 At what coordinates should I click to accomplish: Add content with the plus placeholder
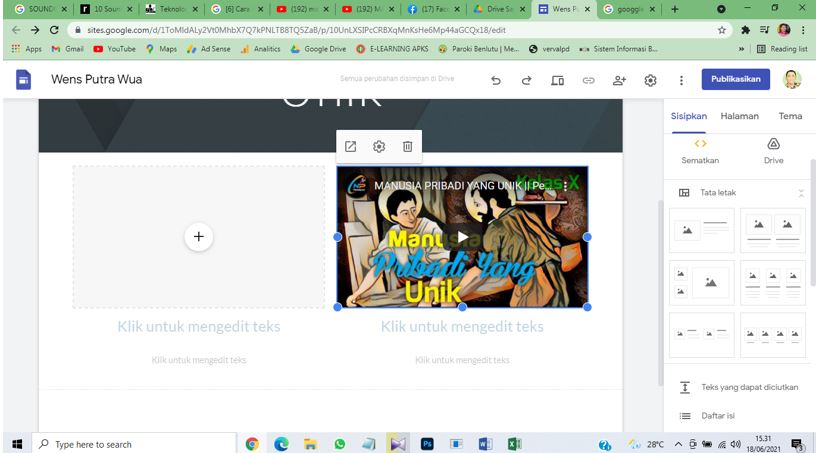198,236
